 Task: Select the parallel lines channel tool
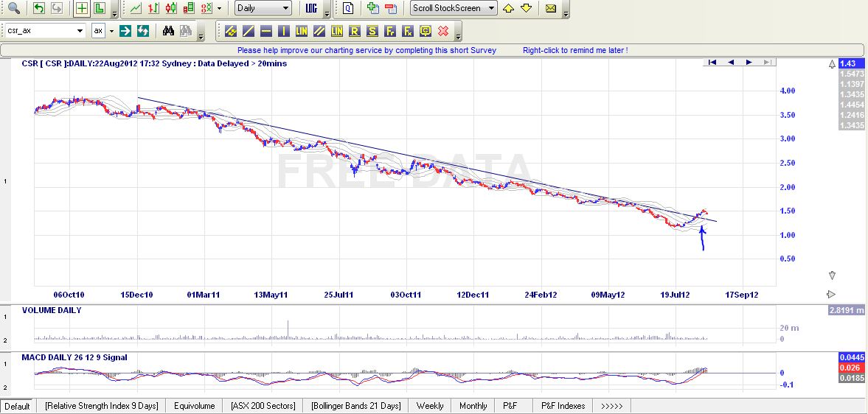click(319, 31)
